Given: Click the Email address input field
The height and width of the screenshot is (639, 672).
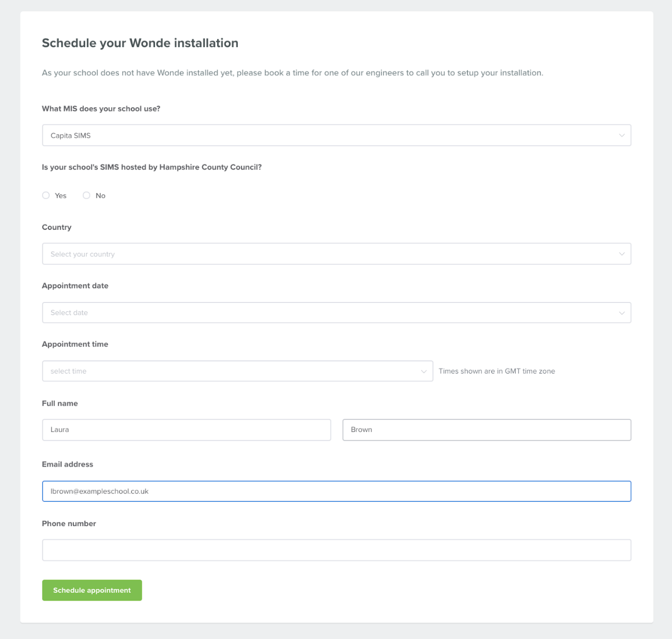Looking at the screenshot, I should pos(336,491).
